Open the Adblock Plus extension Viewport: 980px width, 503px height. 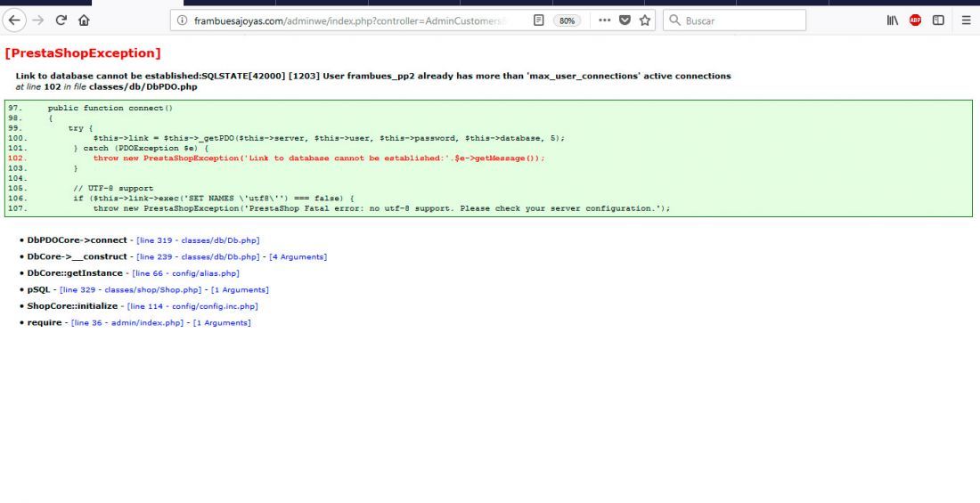point(915,20)
